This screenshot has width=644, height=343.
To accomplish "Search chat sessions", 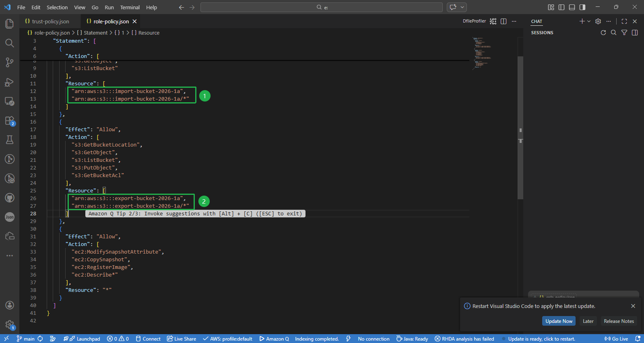I will coord(614,33).
